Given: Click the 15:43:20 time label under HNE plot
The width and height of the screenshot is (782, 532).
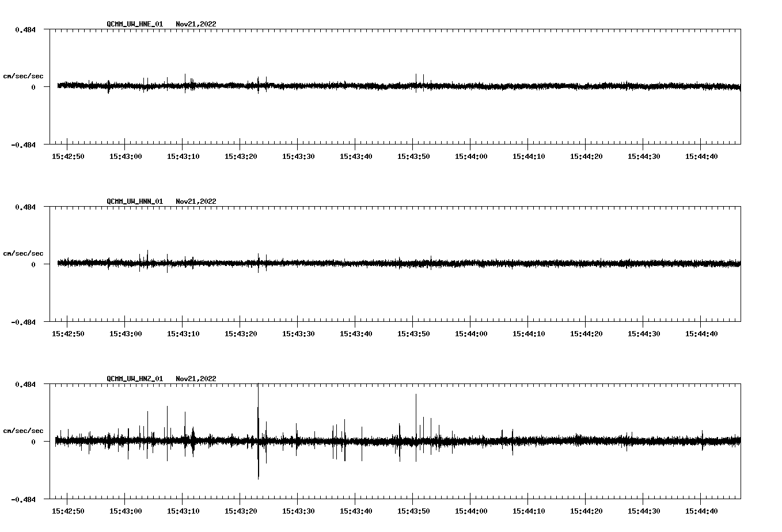Looking at the screenshot, I should (241, 157).
